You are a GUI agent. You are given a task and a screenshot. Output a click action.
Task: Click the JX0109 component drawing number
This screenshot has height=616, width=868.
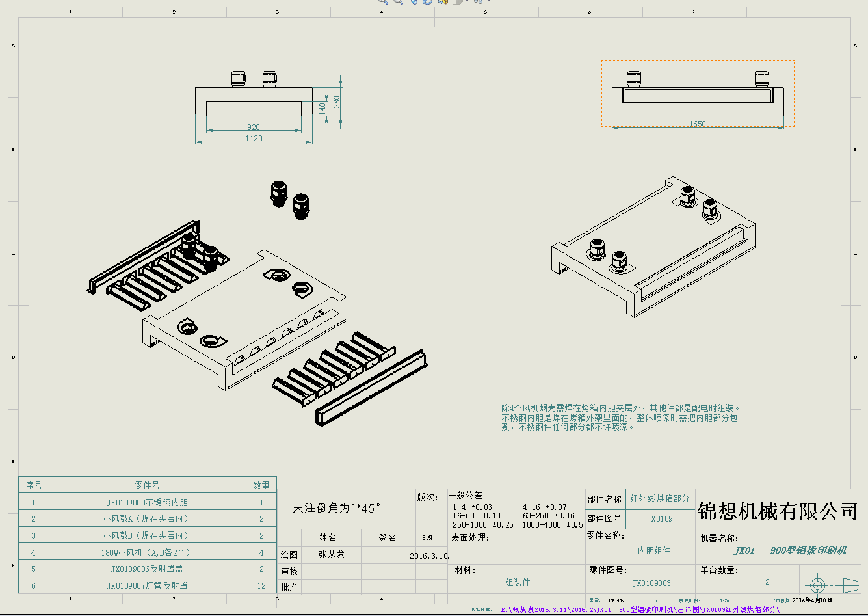pos(660,518)
